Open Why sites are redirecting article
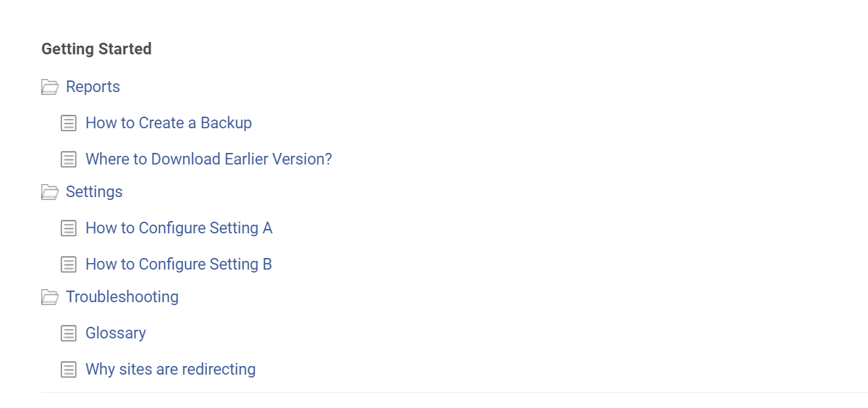 point(170,370)
